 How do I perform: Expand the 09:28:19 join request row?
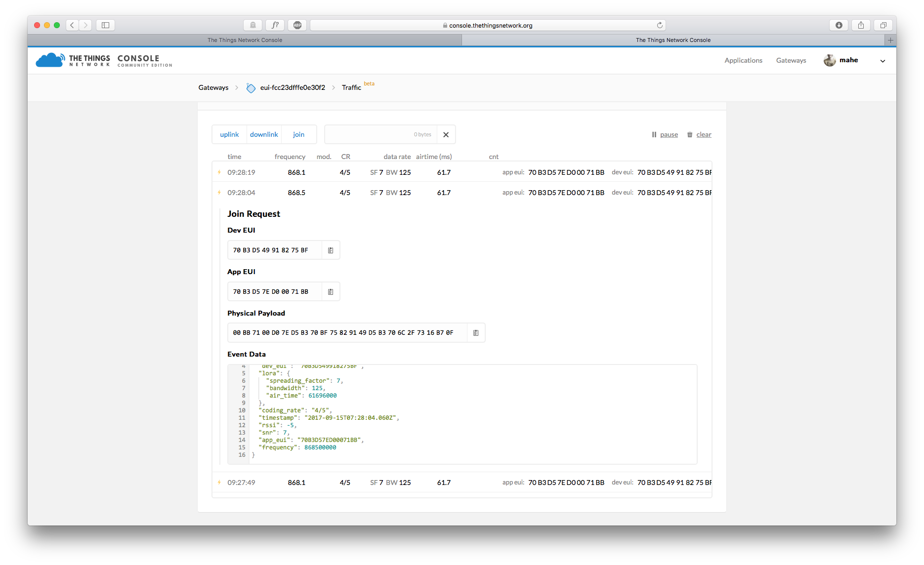click(462, 172)
